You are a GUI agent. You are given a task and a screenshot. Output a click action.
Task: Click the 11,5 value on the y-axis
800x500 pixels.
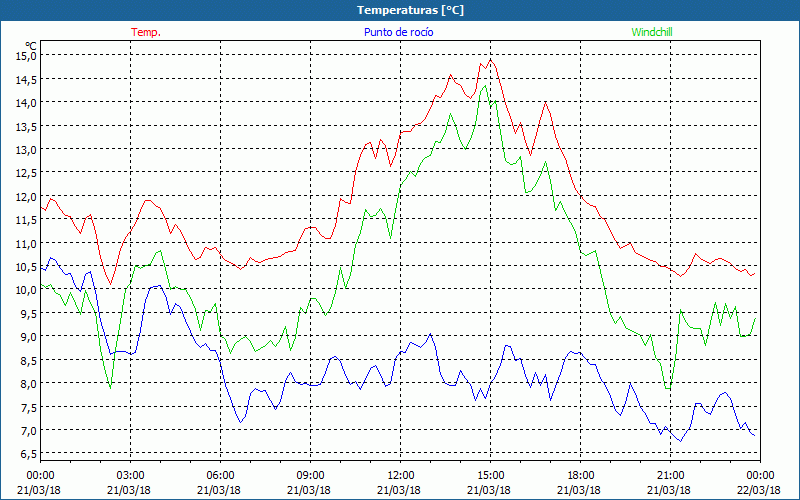coord(26,219)
